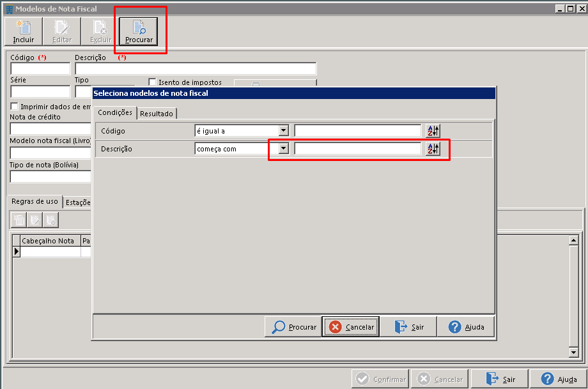Screen dimensions: 588x389
Task: Click the Série input field
Action: point(40,92)
